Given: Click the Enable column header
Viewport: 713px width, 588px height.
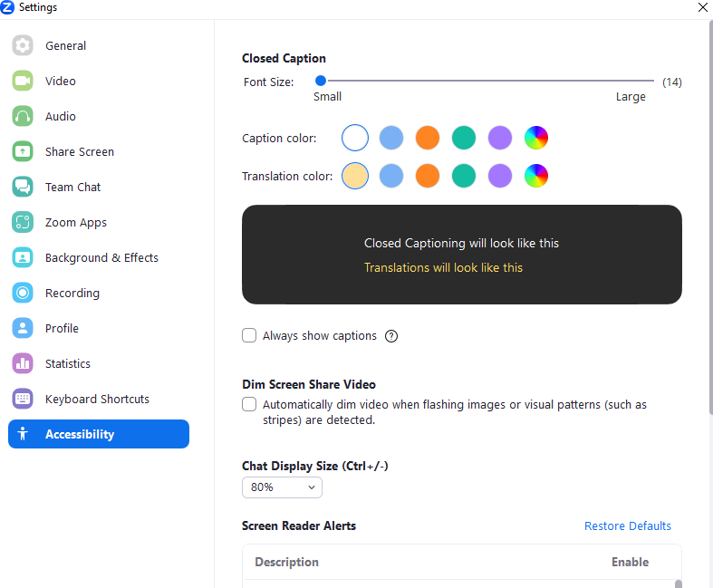Looking at the screenshot, I should click(x=630, y=562).
